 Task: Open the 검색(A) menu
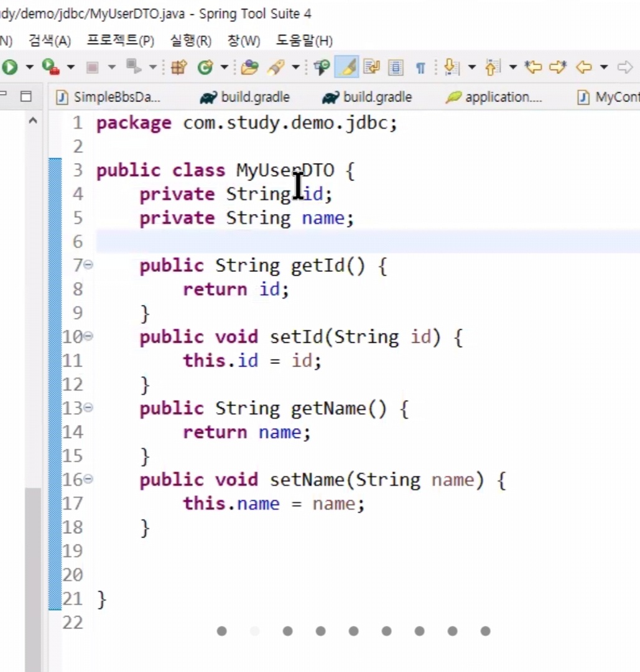pyautogui.click(x=49, y=40)
